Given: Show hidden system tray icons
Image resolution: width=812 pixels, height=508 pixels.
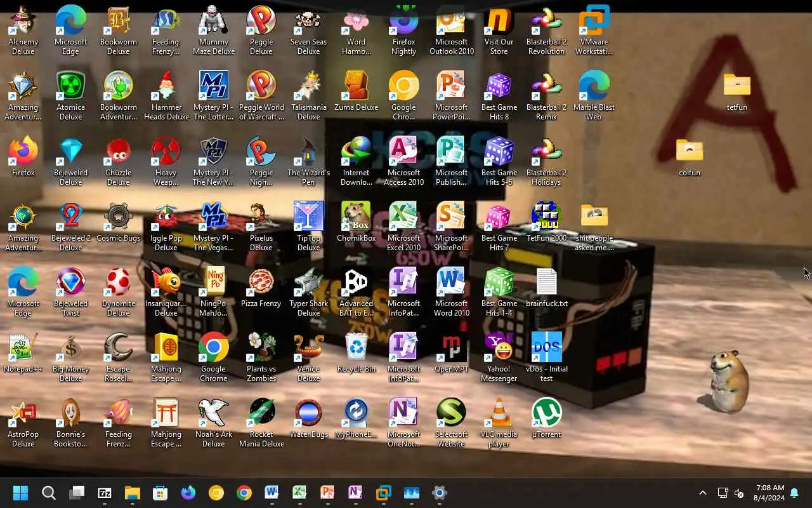Looking at the screenshot, I should pyautogui.click(x=702, y=493).
